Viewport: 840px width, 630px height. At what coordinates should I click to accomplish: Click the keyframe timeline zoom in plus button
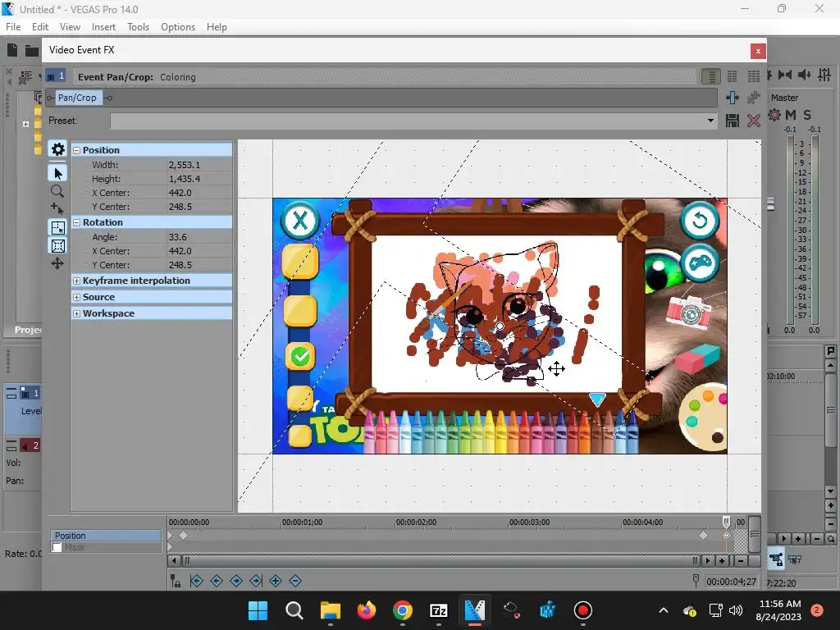(722, 561)
